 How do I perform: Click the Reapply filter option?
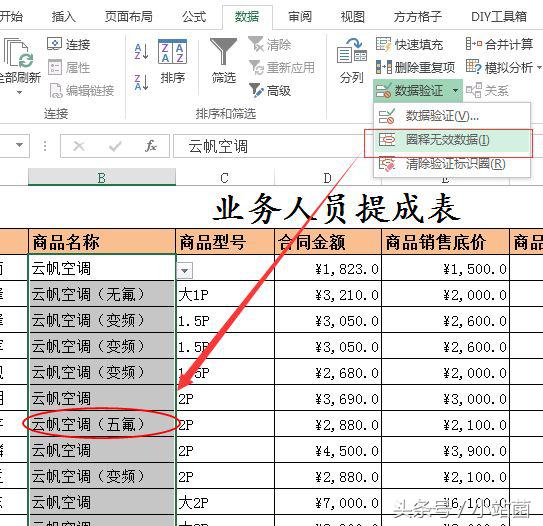[x=282, y=68]
